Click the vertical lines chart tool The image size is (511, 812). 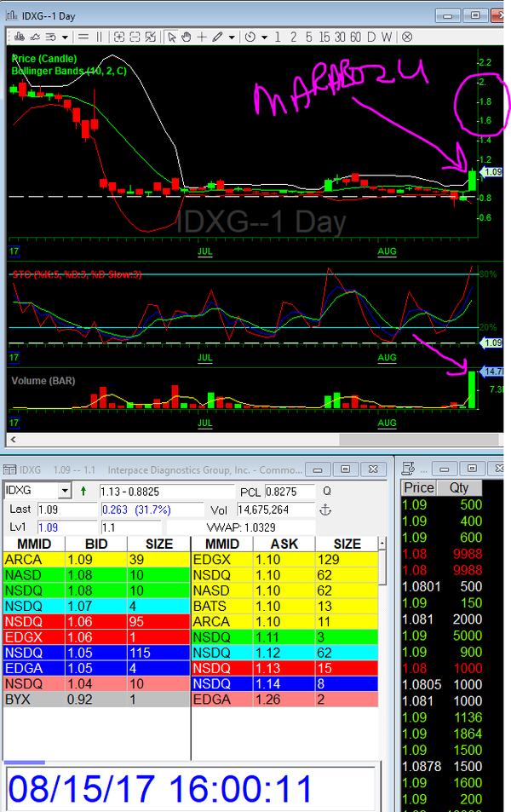[x=99, y=37]
